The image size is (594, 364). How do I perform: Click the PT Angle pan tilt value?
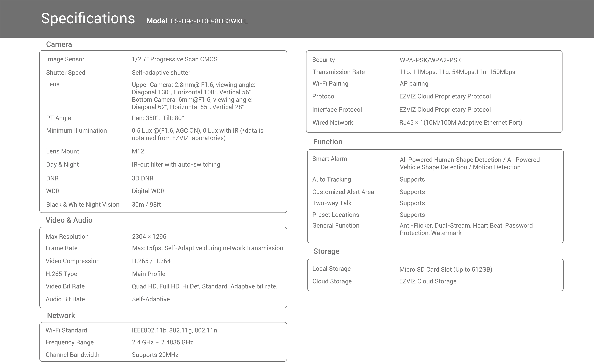158,118
